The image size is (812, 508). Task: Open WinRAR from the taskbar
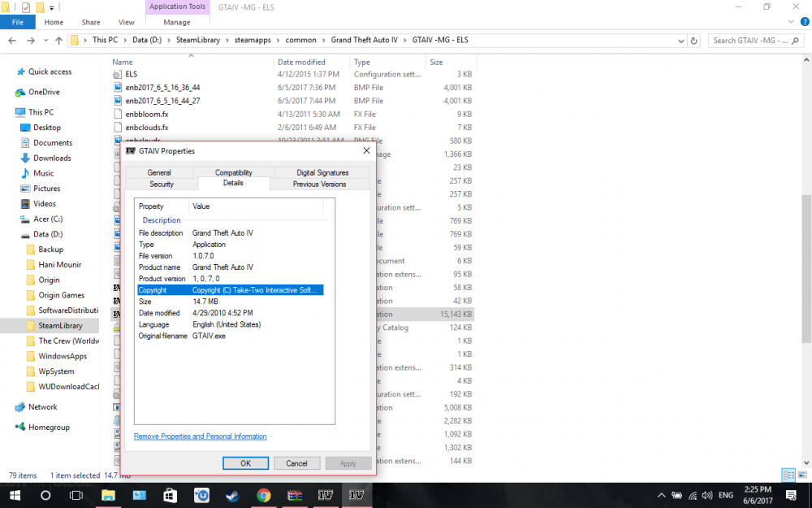click(294, 496)
